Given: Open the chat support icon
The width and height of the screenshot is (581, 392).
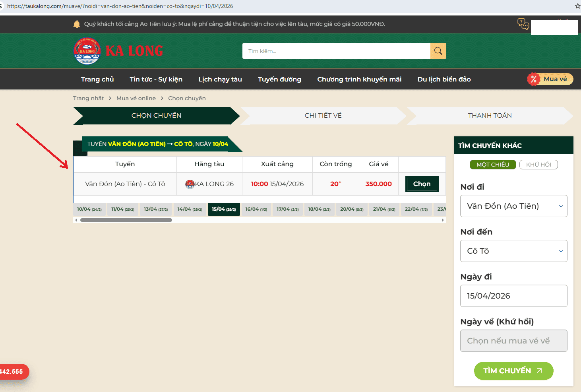Looking at the screenshot, I should click(523, 24).
